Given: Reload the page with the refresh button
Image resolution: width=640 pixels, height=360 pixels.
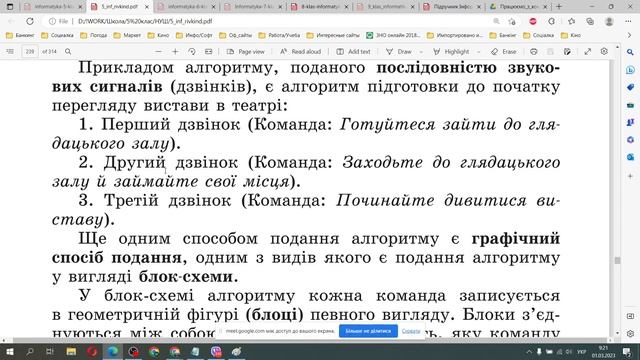Looking at the screenshot, I should click(30, 21).
